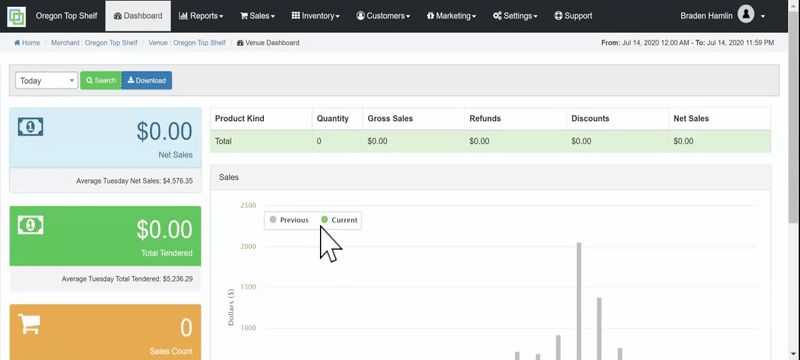The image size is (800, 360).
Task: Click the Total Tendered money icon
Action: click(x=31, y=224)
